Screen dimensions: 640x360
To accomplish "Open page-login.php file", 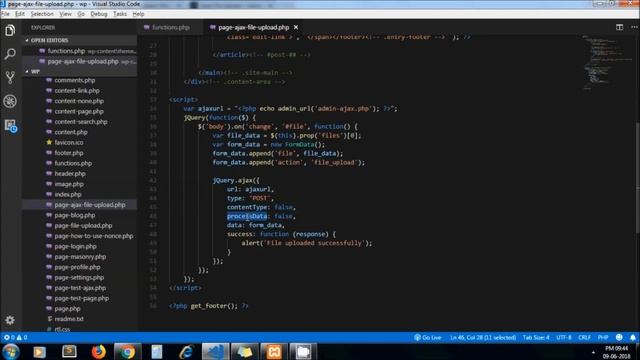I will tap(76, 246).
